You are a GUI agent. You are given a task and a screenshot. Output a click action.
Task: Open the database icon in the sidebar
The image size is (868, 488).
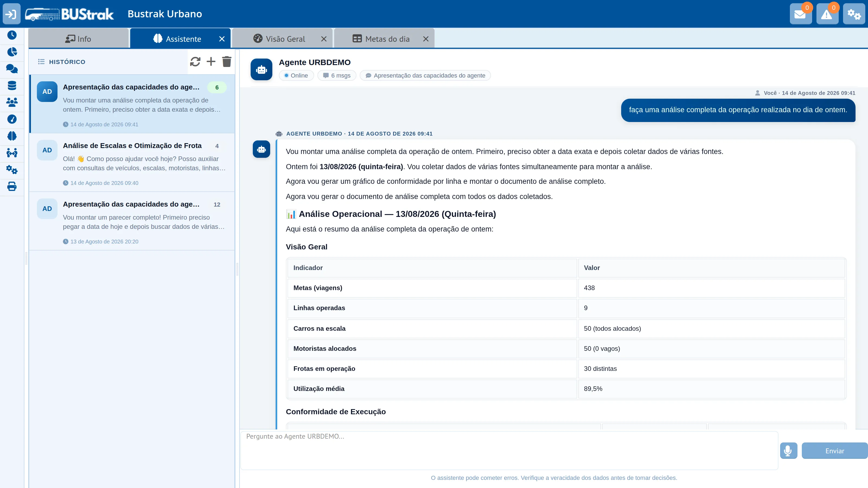12,86
